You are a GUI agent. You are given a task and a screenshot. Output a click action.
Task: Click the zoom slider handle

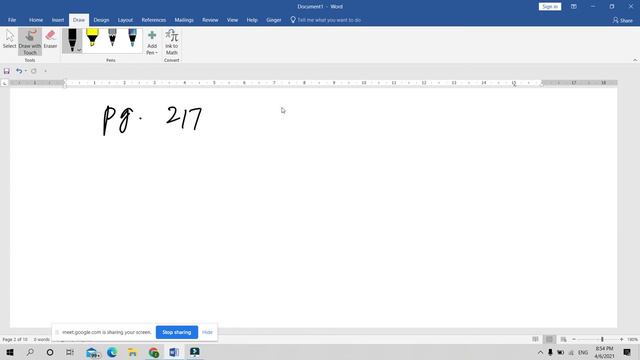click(602, 339)
